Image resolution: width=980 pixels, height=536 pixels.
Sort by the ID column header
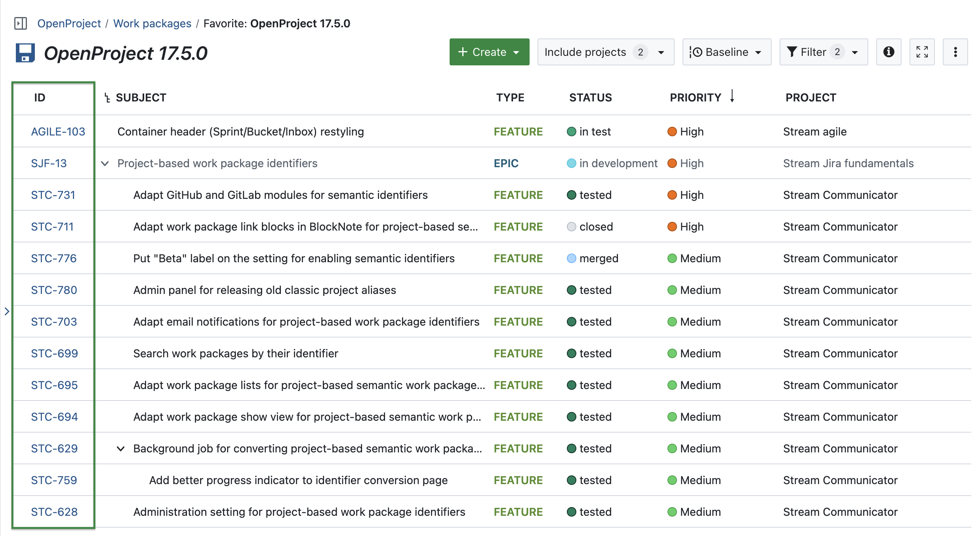[40, 97]
